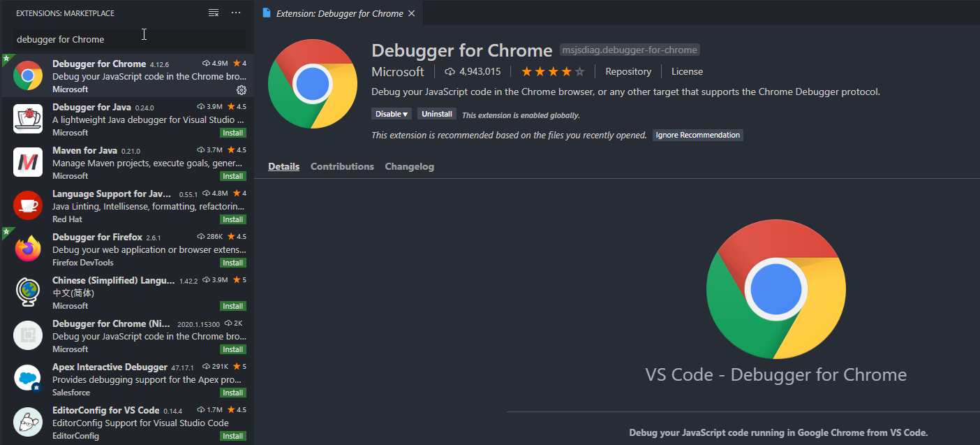Click the download count 4,943,015
980x445 pixels.
click(x=473, y=72)
